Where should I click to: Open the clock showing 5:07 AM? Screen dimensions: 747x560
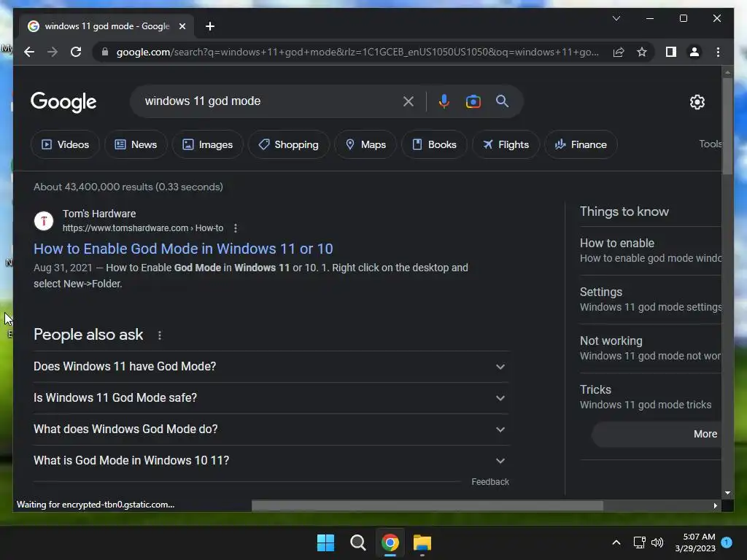(695, 542)
